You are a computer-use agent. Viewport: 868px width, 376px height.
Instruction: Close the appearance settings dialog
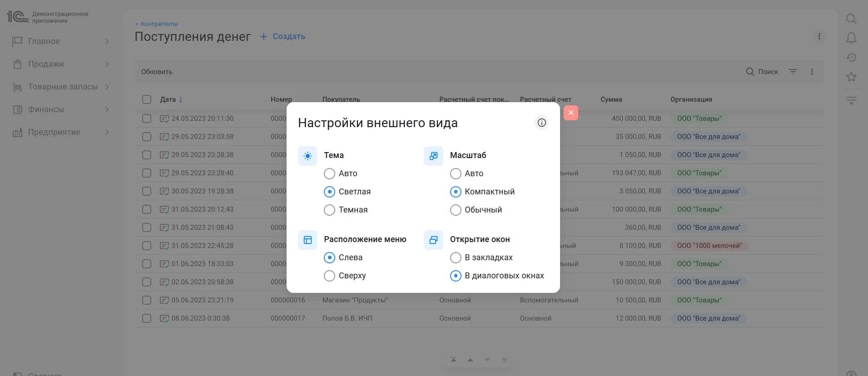click(571, 113)
